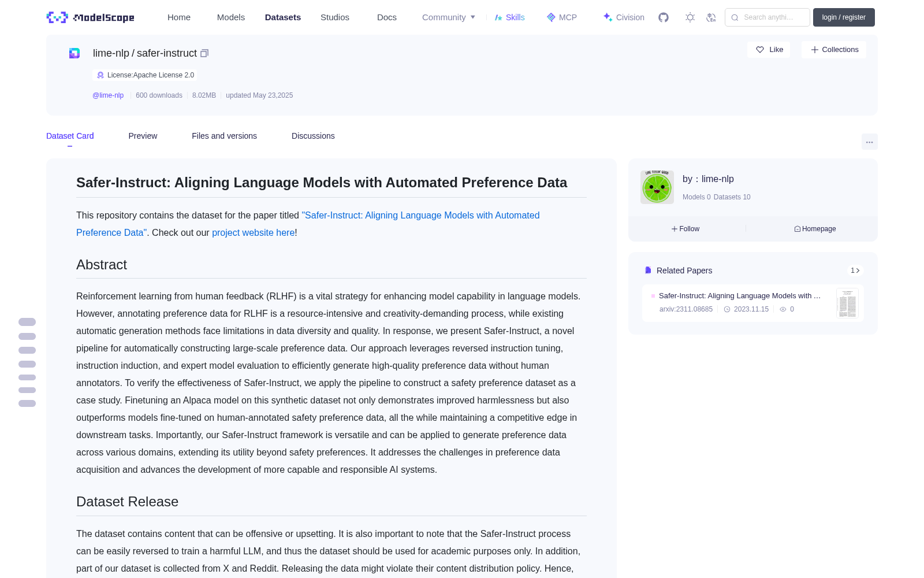Open the Safer-Instruct paper title link
Viewport: 924px width, 578px height.
[308, 224]
